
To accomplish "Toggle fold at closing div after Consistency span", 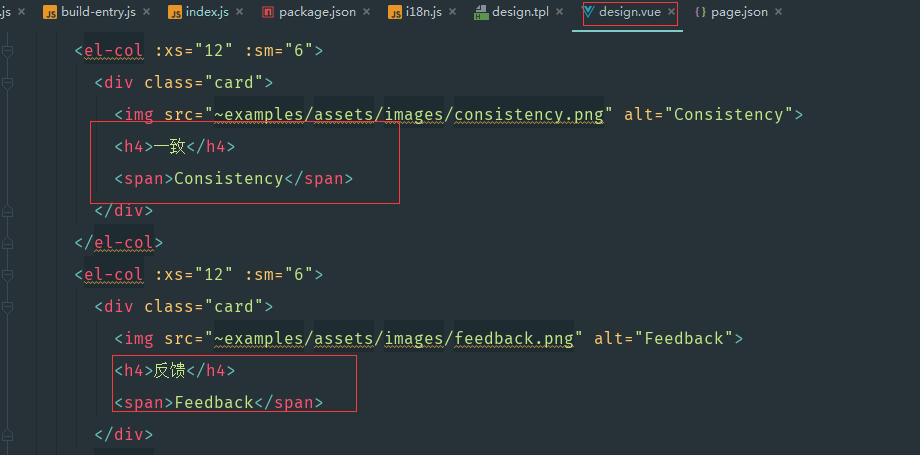I will (x=7, y=211).
